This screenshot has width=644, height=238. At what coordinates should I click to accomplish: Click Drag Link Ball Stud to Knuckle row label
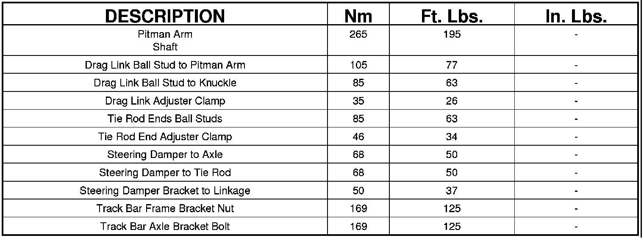coord(165,83)
